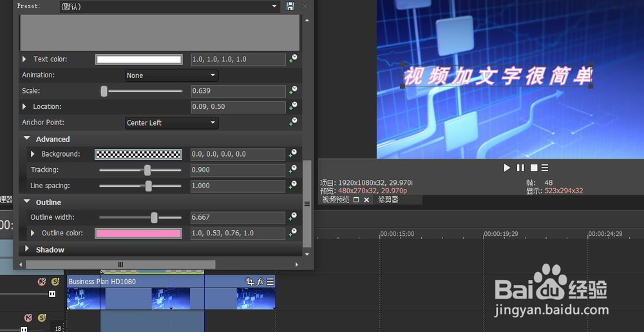Open the fx button on Business Plan clip

click(x=260, y=282)
